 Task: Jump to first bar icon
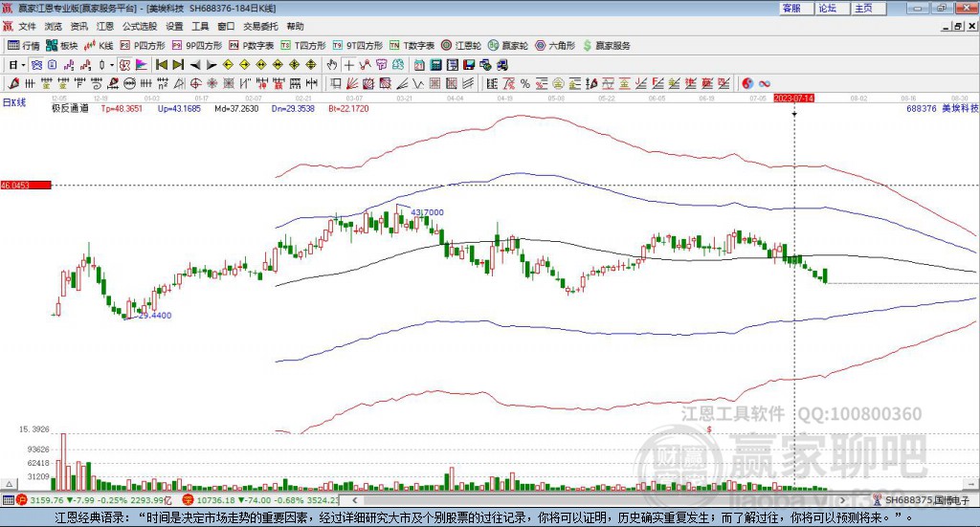161,65
